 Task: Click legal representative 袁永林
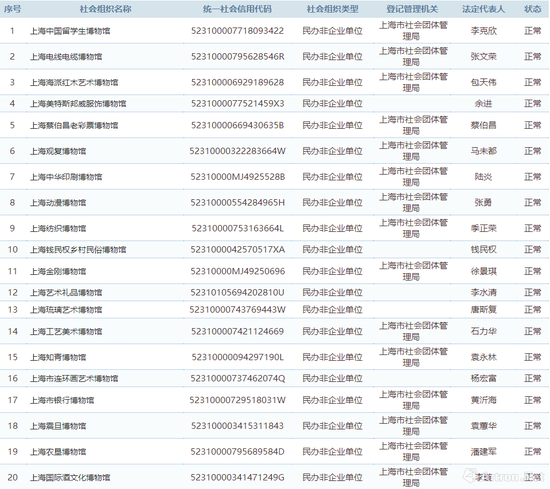click(483, 357)
